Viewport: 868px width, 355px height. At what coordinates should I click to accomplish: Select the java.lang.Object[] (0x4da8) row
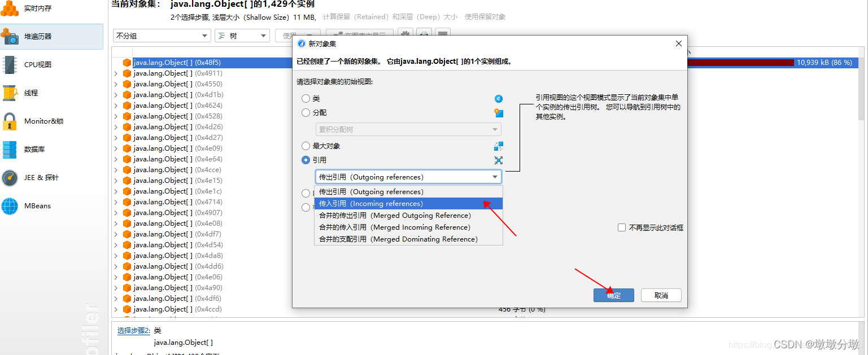point(178,256)
